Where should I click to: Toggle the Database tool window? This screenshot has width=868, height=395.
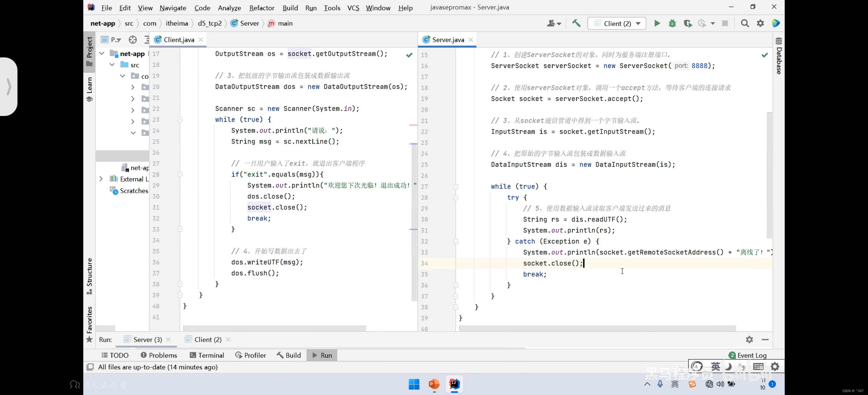click(779, 56)
